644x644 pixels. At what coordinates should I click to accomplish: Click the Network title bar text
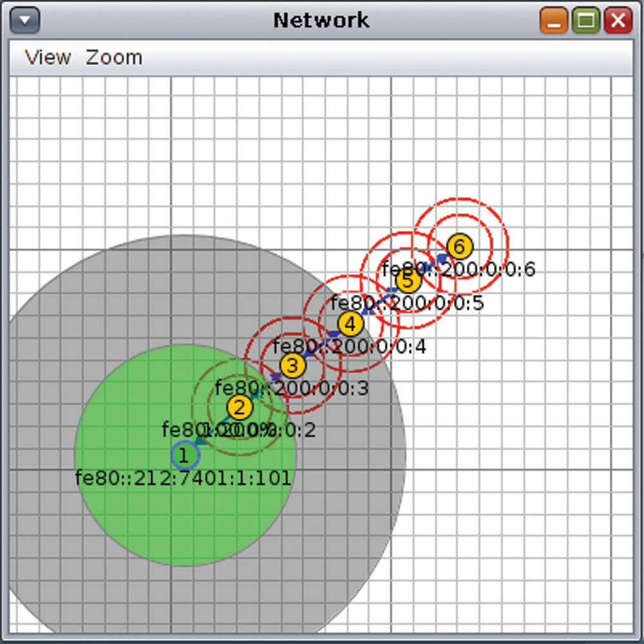point(321,20)
